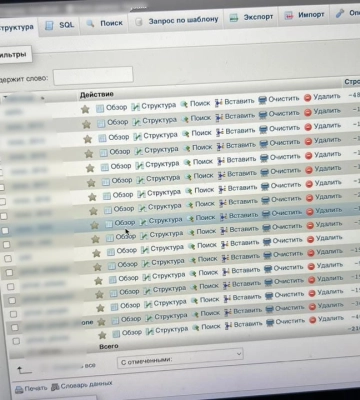This screenshot has height=400, width=360.
Task: Check the box for the row ending in "one"
Action: pyautogui.click(x=15, y=327)
